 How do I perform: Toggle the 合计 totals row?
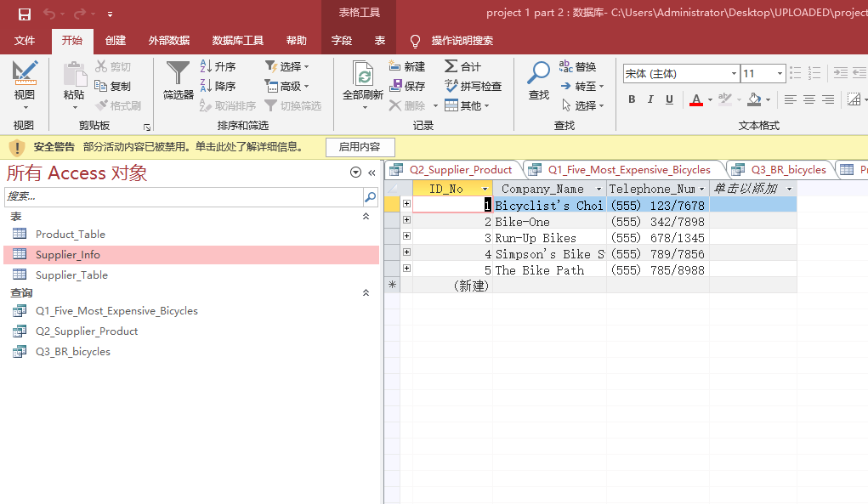pos(463,66)
